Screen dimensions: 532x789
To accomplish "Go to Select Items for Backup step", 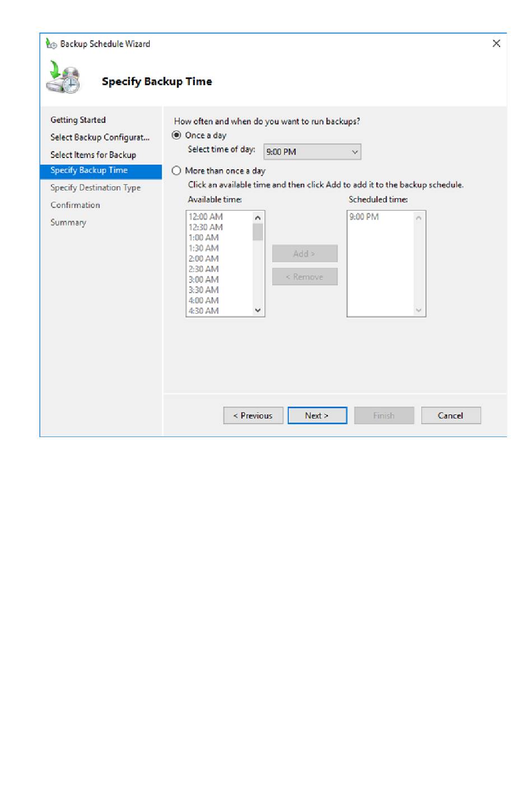I will [x=93, y=155].
